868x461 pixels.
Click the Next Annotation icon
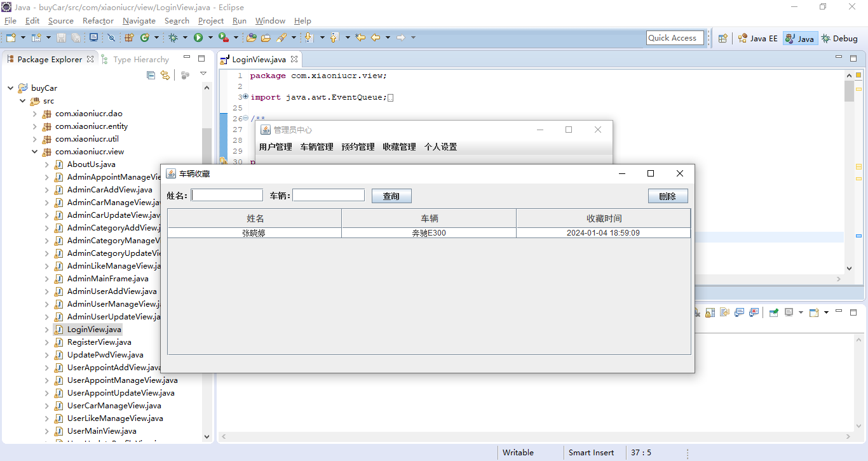click(309, 37)
